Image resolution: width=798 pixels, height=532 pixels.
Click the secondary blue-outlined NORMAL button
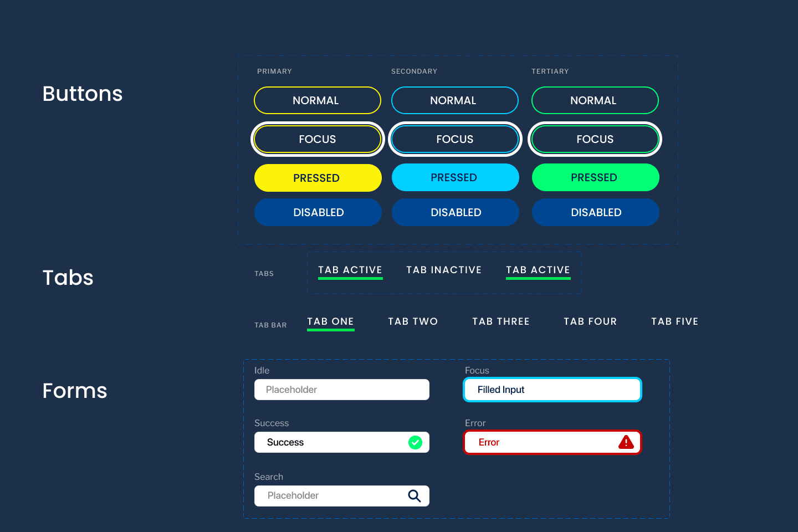point(454,100)
